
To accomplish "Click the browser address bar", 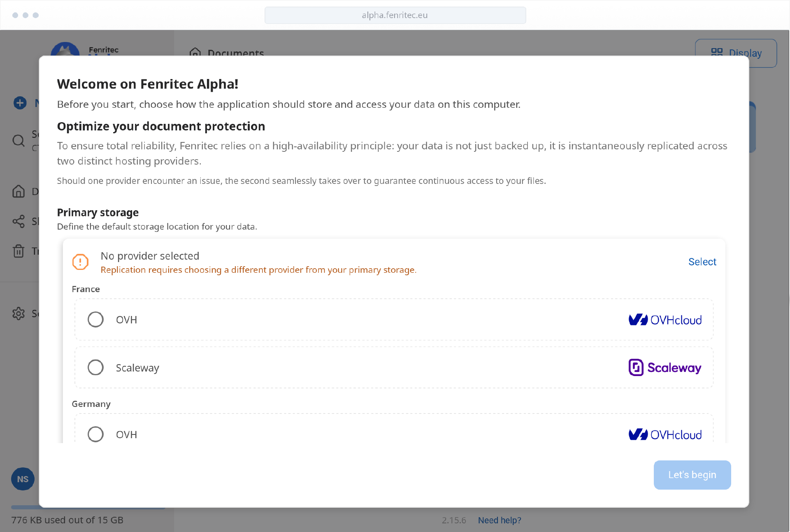I will (x=395, y=15).
